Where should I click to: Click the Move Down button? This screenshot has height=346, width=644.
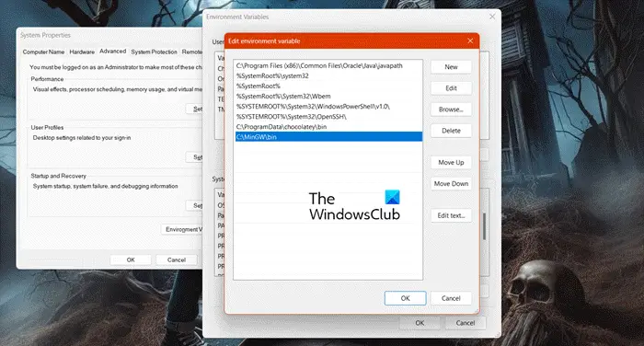451,184
